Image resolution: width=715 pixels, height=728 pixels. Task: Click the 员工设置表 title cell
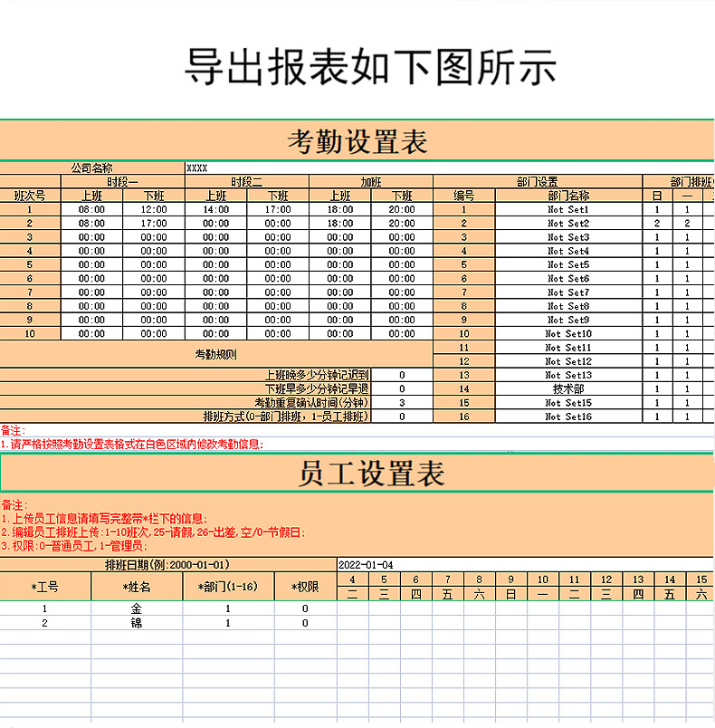pyautogui.click(x=357, y=474)
